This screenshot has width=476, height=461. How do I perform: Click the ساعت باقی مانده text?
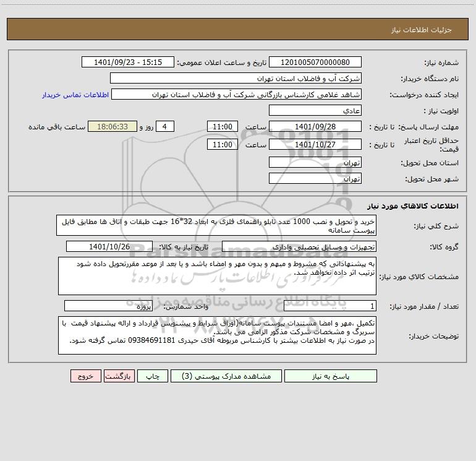pos(57,127)
